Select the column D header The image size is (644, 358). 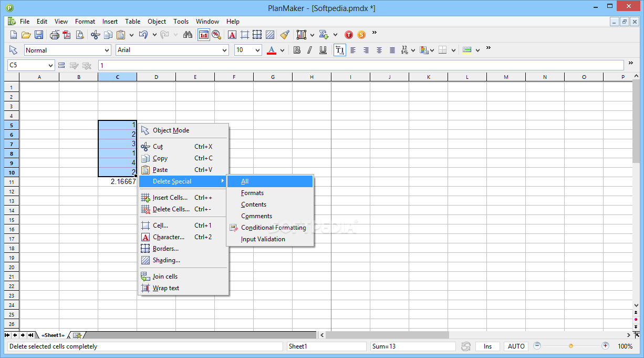coord(156,77)
